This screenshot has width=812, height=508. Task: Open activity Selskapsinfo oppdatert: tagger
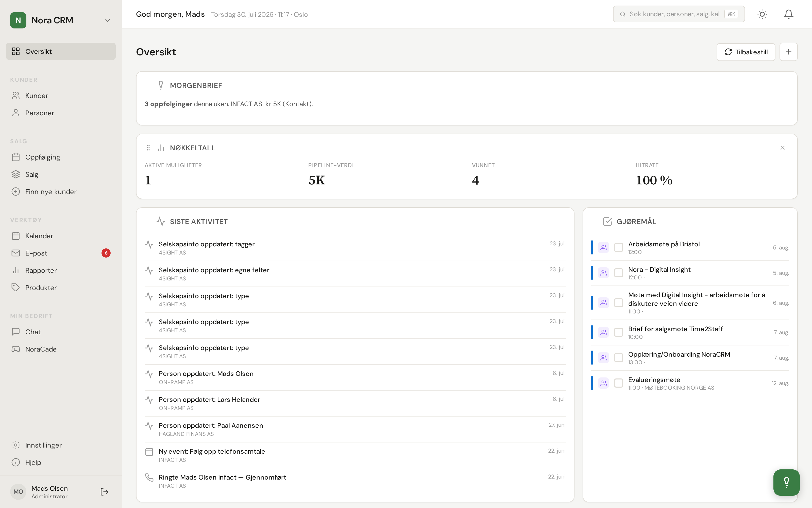click(x=355, y=248)
